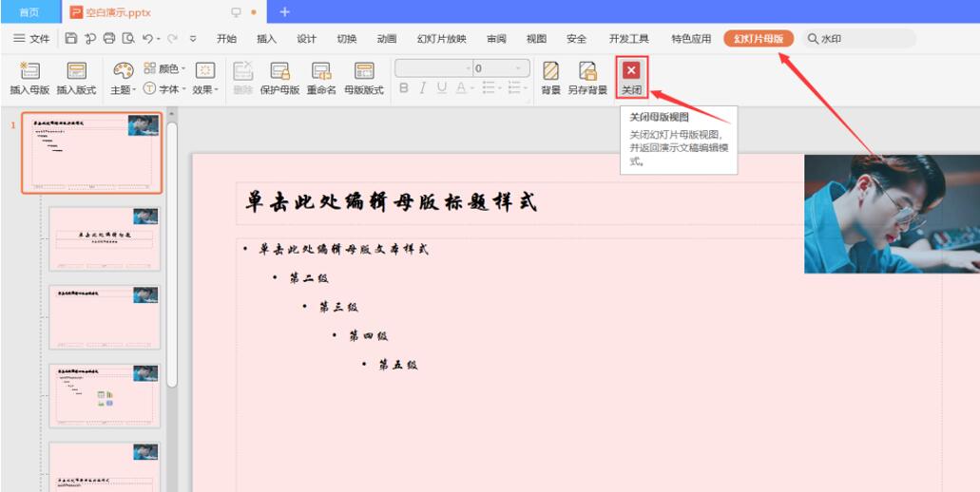Click the 保护母版 (Protect Master) icon
The height and width of the screenshot is (492, 980).
pos(279,71)
